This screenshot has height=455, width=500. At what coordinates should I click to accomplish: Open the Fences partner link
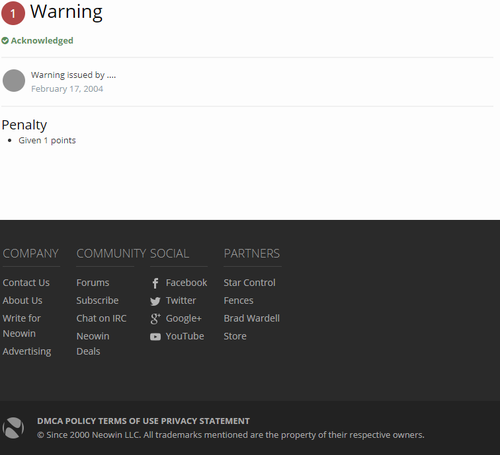click(238, 300)
